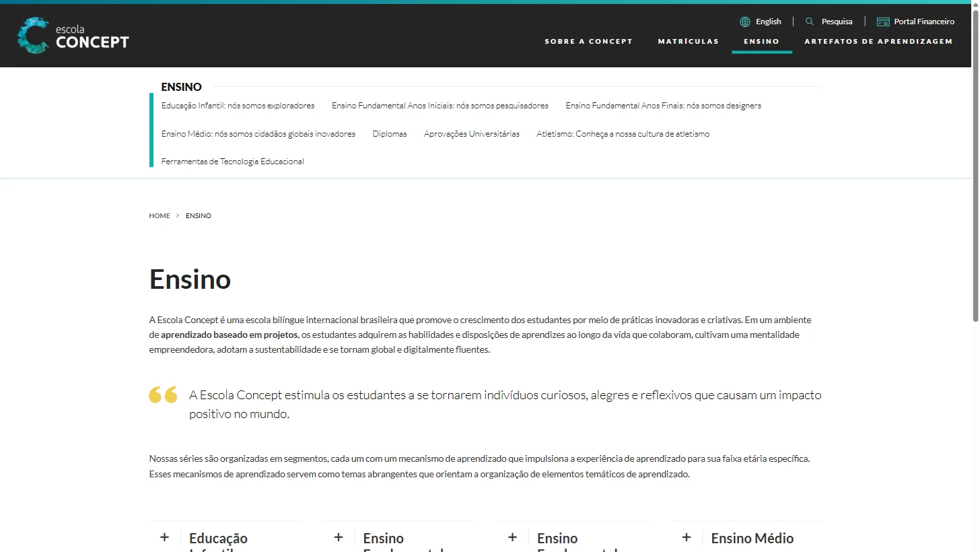980x552 pixels.
Task: Open the Sobre a Concept menu
Action: [x=589, y=42]
